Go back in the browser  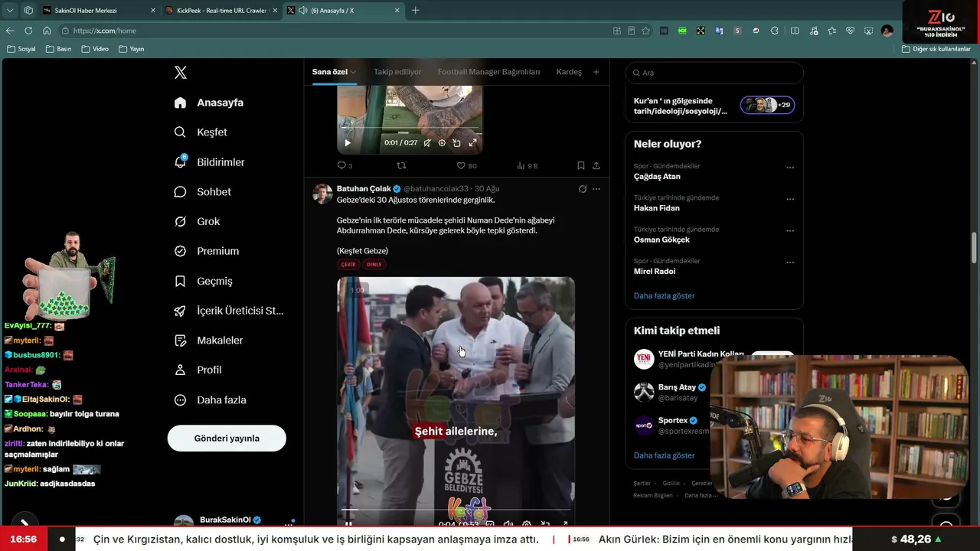click(10, 31)
